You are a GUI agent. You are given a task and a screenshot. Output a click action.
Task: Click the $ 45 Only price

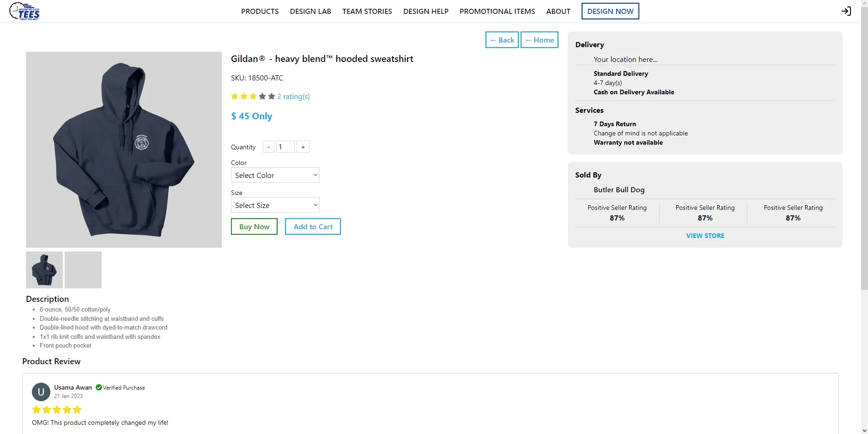[x=252, y=116]
